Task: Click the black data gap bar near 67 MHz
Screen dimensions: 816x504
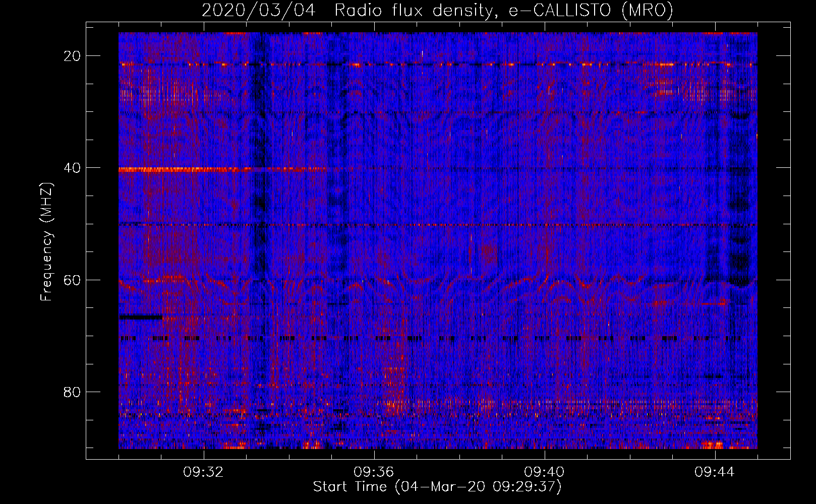Action: coord(141,317)
